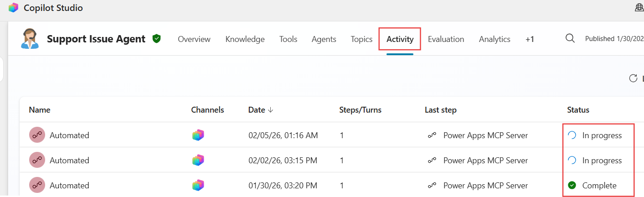Click the channel icon in the 01/30/26 row

click(x=198, y=185)
